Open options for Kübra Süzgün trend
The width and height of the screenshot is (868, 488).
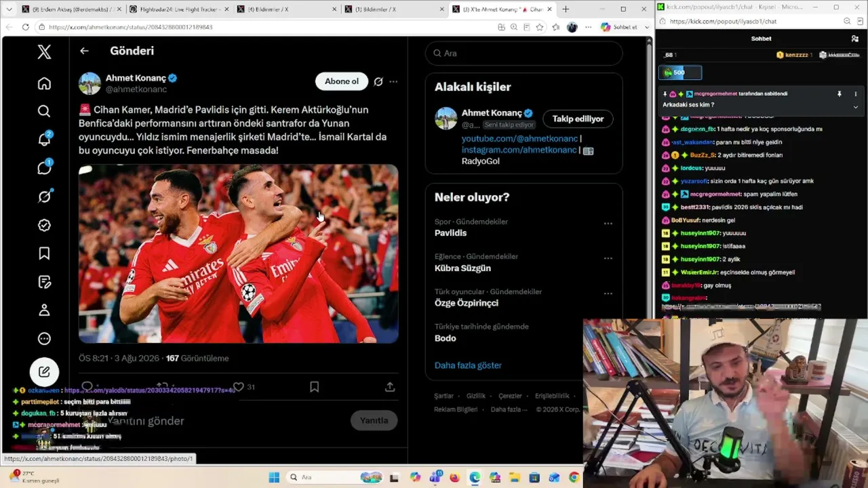[x=608, y=258]
